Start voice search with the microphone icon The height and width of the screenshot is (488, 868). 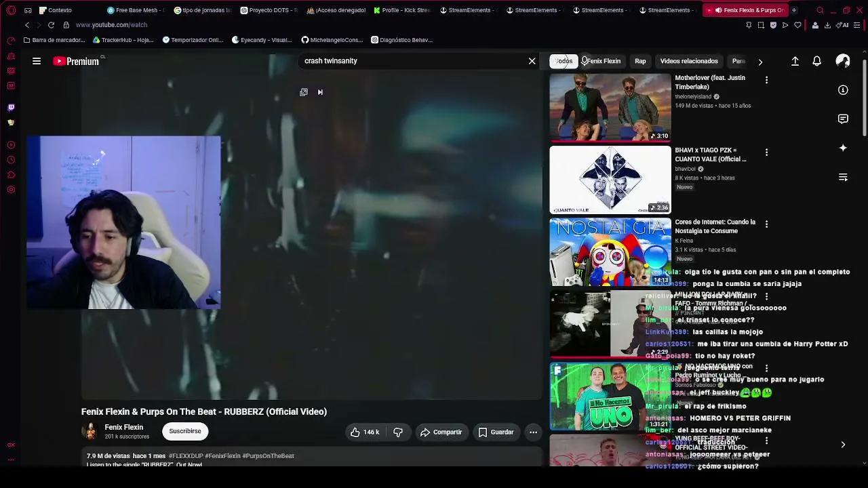[x=584, y=61]
